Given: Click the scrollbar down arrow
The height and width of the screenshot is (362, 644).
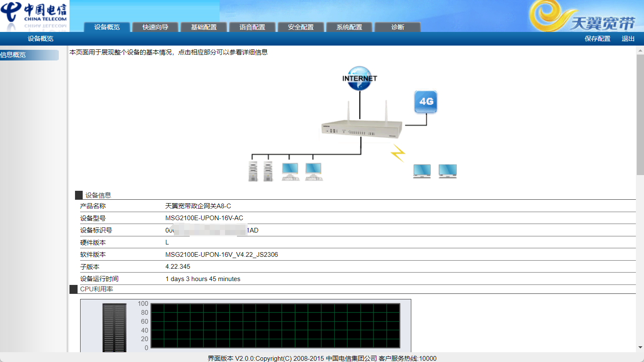Looking at the screenshot, I should 640,348.
